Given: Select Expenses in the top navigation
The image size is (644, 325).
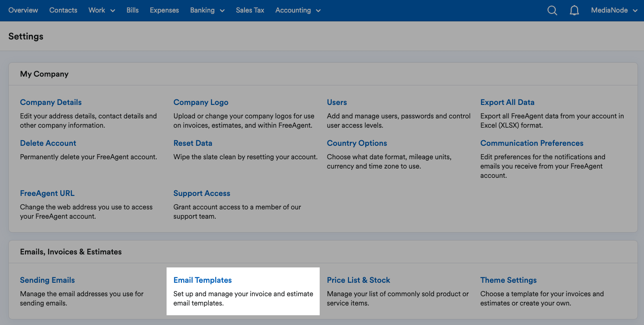Looking at the screenshot, I should (x=164, y=10).
